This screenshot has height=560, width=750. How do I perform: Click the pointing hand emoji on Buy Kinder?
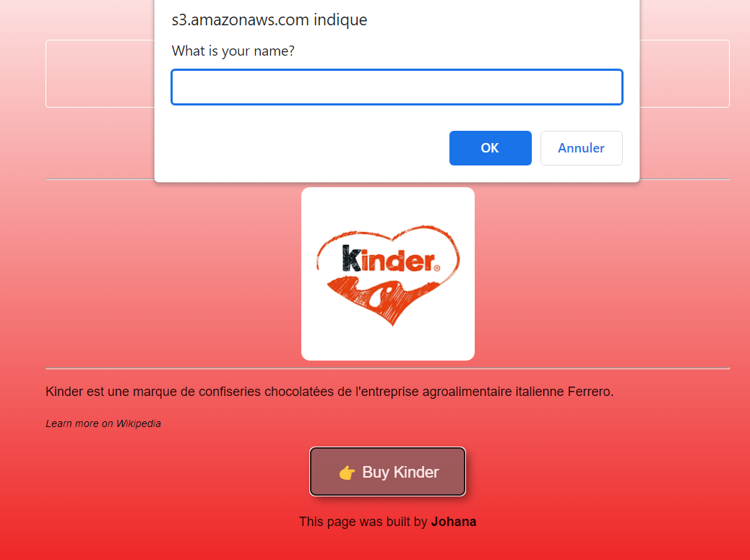click(x=348, y=473)
